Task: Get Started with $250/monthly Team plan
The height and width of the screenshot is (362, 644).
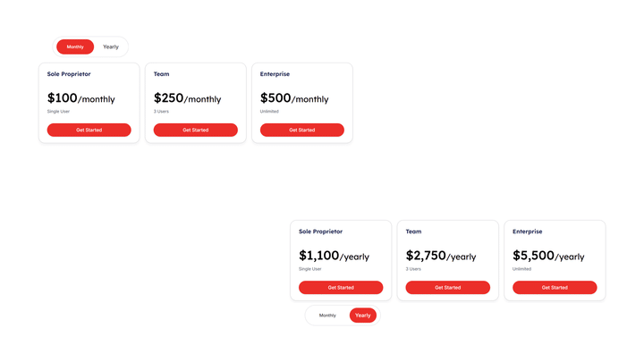Action: coord(195,130)
